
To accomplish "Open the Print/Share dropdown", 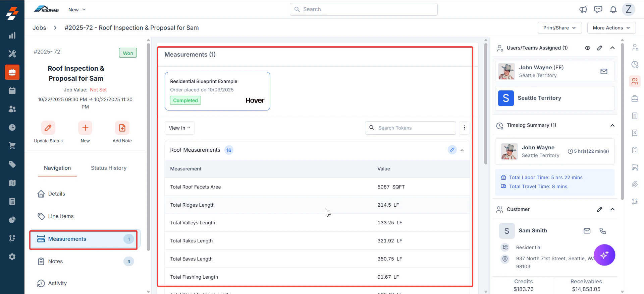I will pyautogui.click(x=559, y=28).
